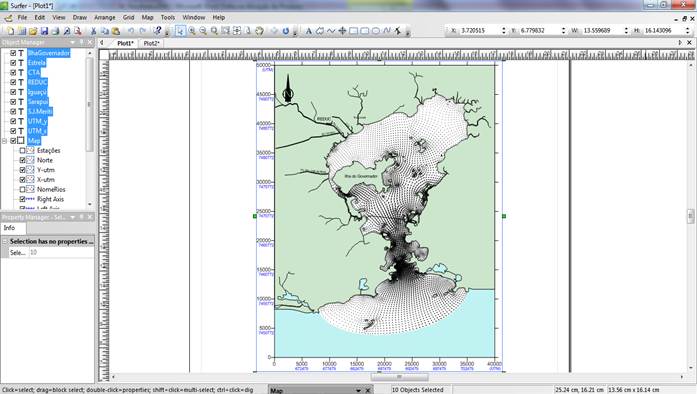
Task: Click the W width spinner arrows
Action: 626,31
